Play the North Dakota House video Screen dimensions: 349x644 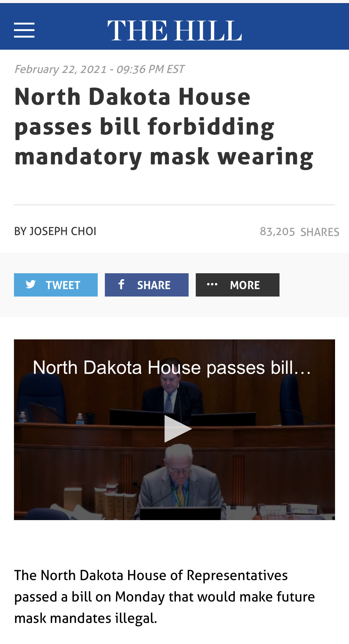(x=178, y=429)
